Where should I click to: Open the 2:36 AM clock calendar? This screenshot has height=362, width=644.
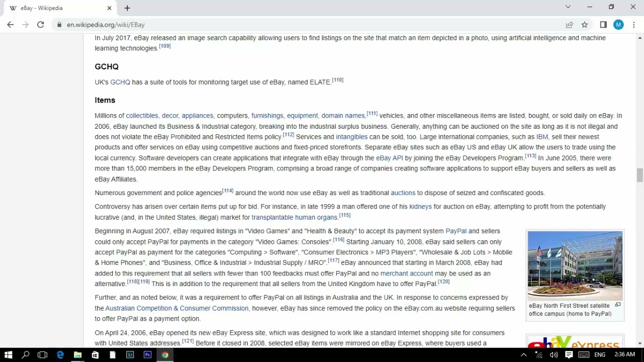click(x=624, y=354)
